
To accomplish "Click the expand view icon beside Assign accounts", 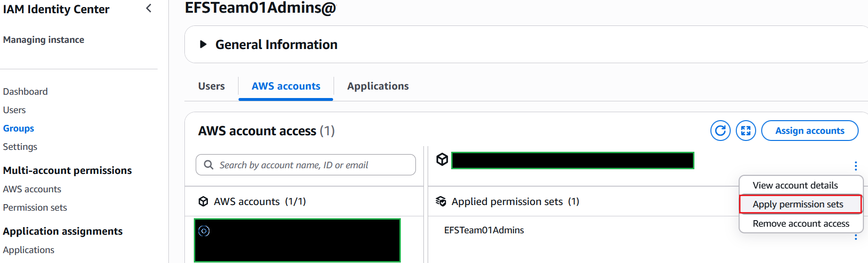I will click(746, 131).
